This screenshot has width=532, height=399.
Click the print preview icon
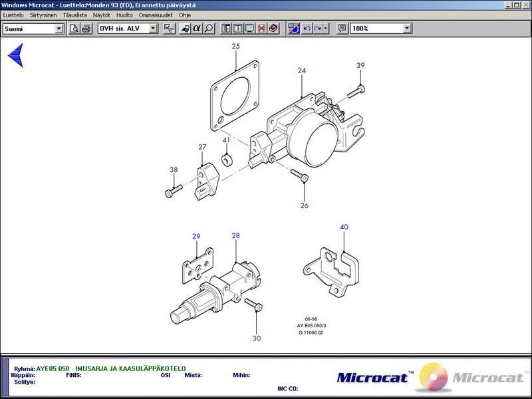(75, 29)
